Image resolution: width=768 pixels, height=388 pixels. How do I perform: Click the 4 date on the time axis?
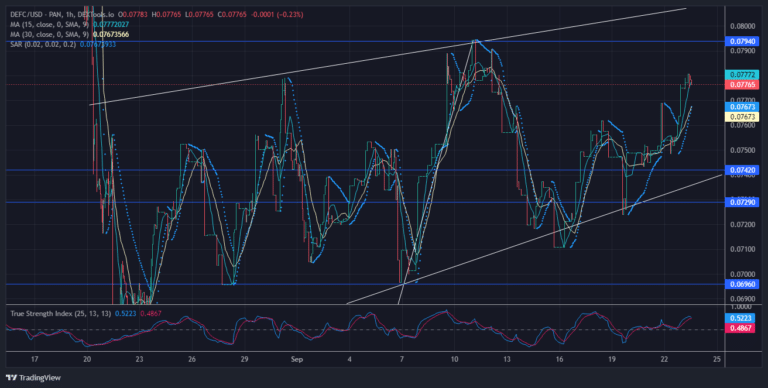click(x=350, y=360)
